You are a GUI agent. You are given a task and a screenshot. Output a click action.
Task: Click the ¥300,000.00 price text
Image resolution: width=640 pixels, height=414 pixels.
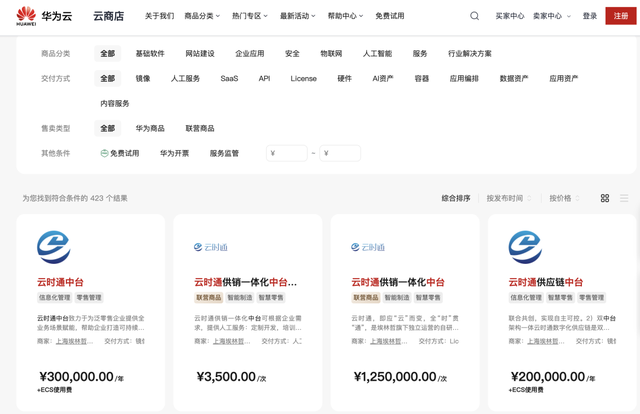click(76, 376)
